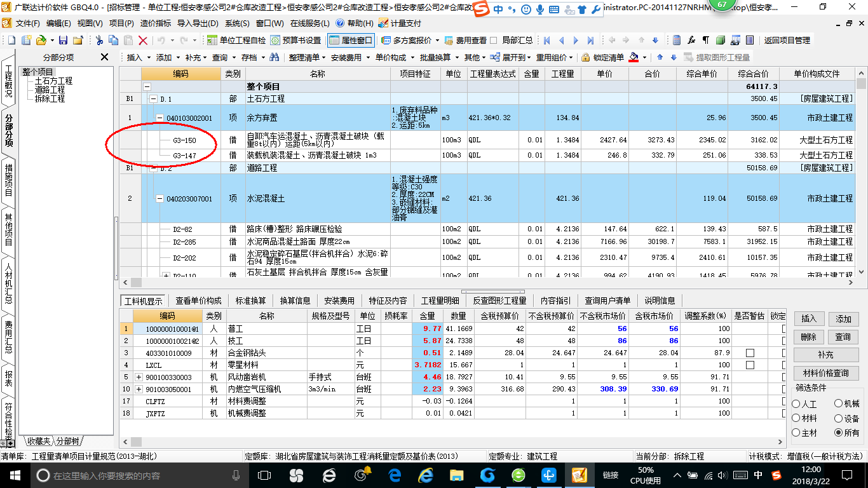Select the 机械 filter radio button
This screenshot has width=868, height=488.
click(x=839, y=403)
